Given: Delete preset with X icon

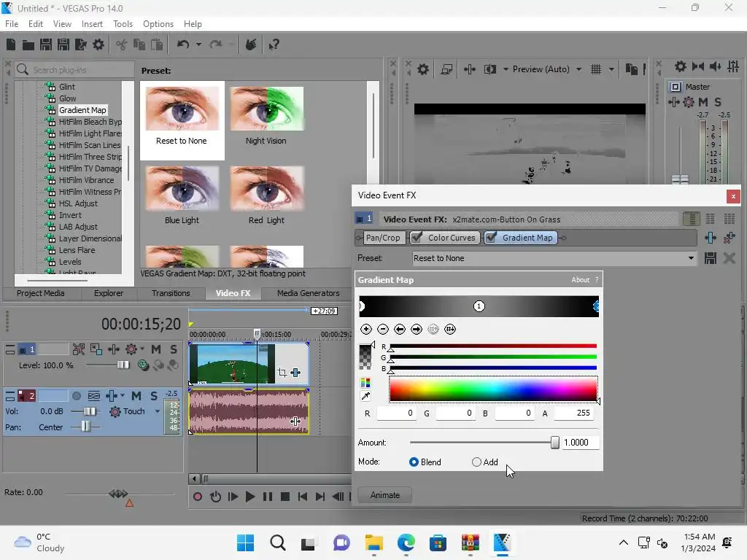Looking at the screenshot, I should [729, 258].
